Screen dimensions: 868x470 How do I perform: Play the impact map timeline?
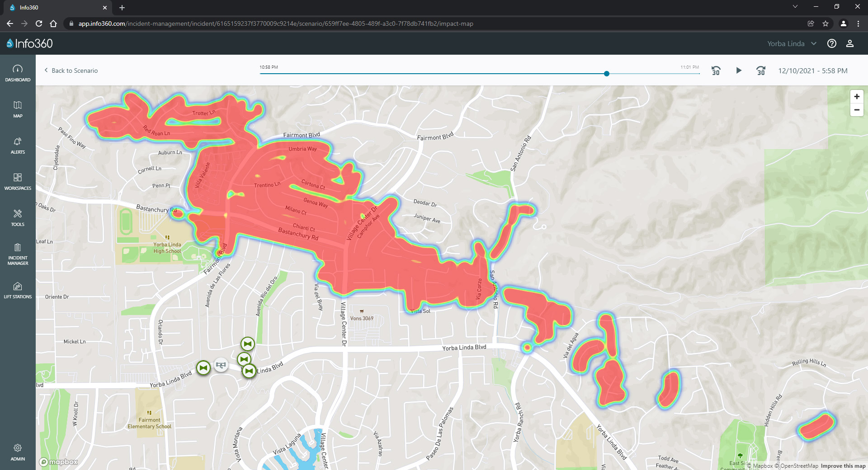738,70
